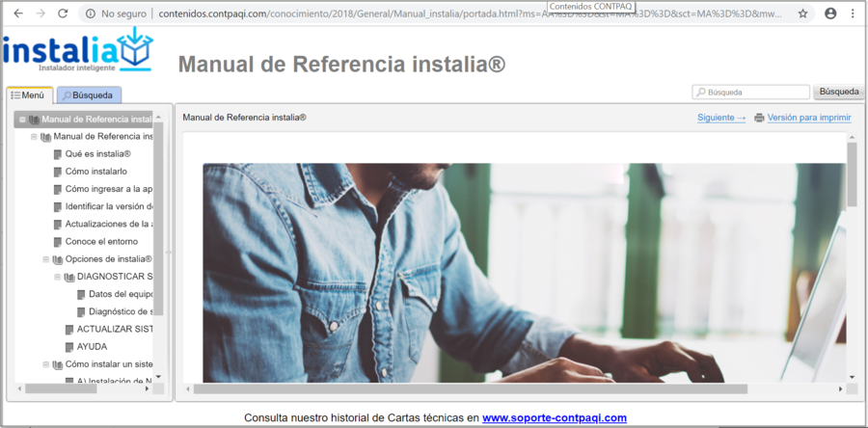868x428 pixels.
Task: View site info for No seguro
Action: pyautogui.click(x=117, y=13)
